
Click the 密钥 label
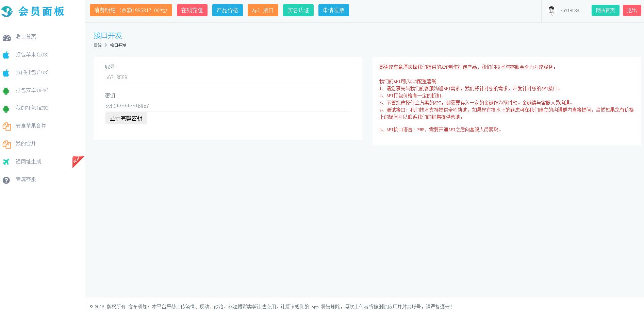110,96
